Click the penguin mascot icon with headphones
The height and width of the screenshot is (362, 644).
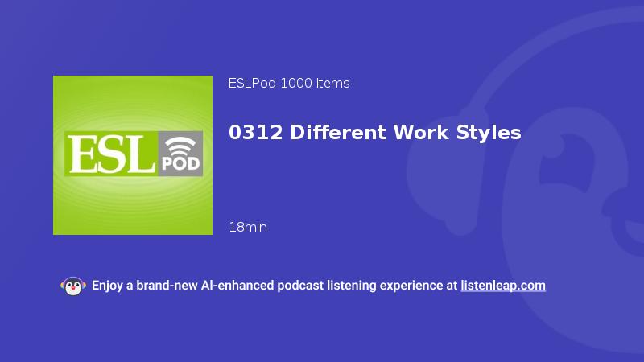pos(73,286)
